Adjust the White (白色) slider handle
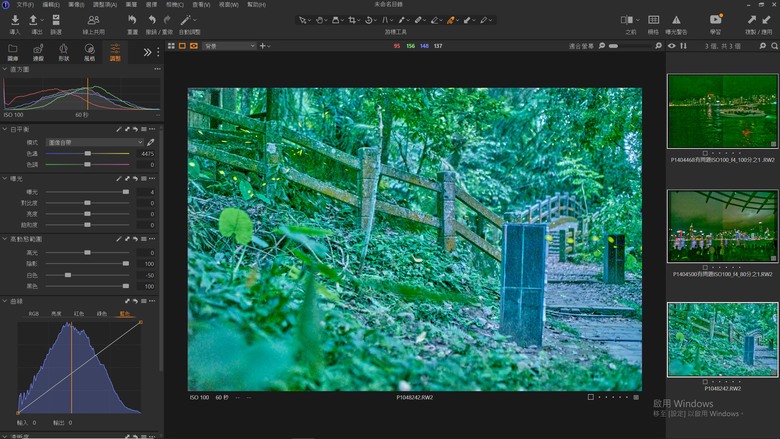780x439 pixels. 68,275
